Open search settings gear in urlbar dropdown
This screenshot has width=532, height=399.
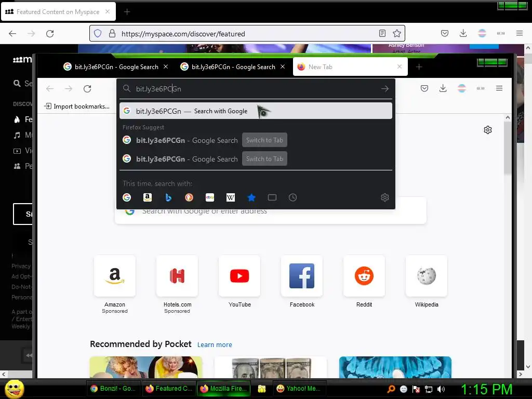pyautogui.click(x=385, y=197)
